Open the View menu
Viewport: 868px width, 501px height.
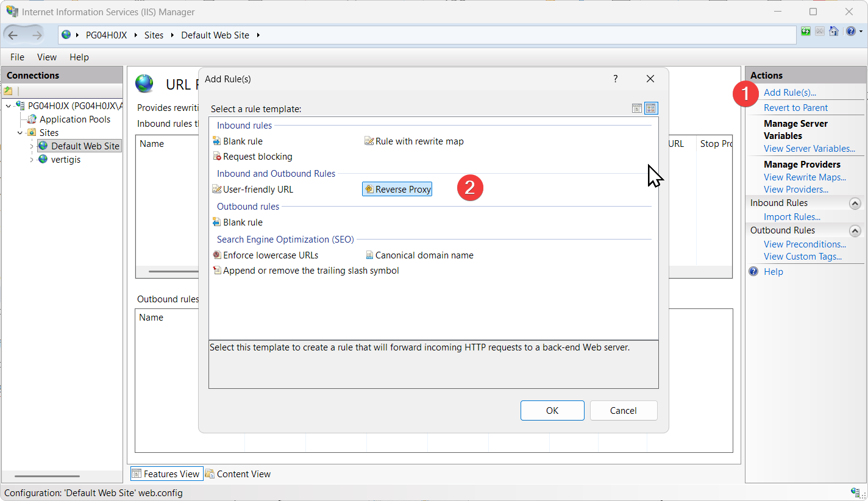(x=47, y=57)
